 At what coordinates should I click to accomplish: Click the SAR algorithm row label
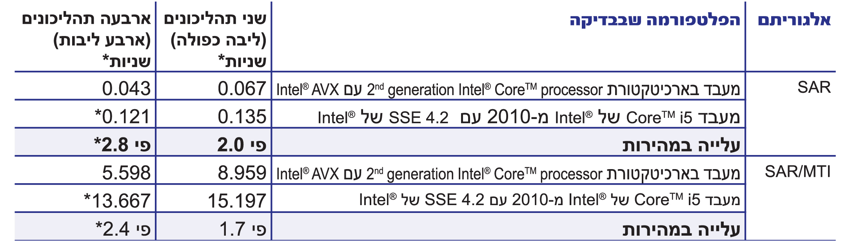tap(814, 87)
